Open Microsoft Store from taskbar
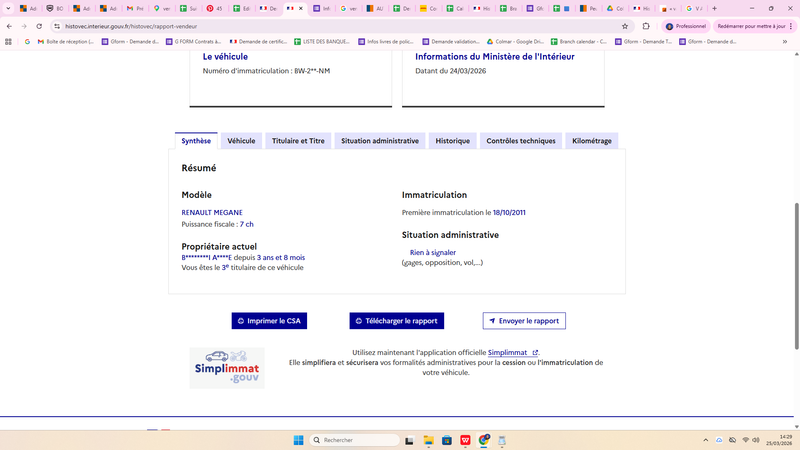The width and height of the screenshot is (800, 450). [447, 440]
